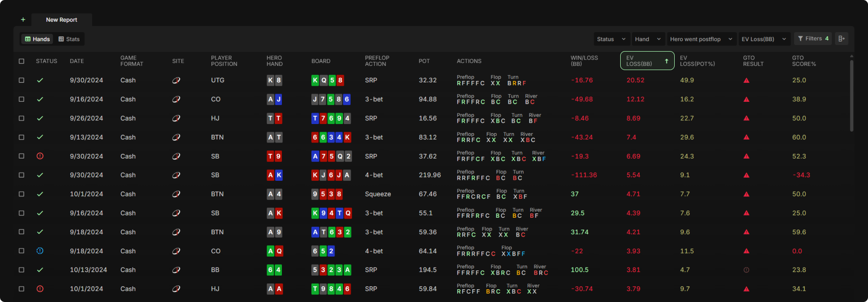Add a new report with the plus icon

tap(23, 19)
